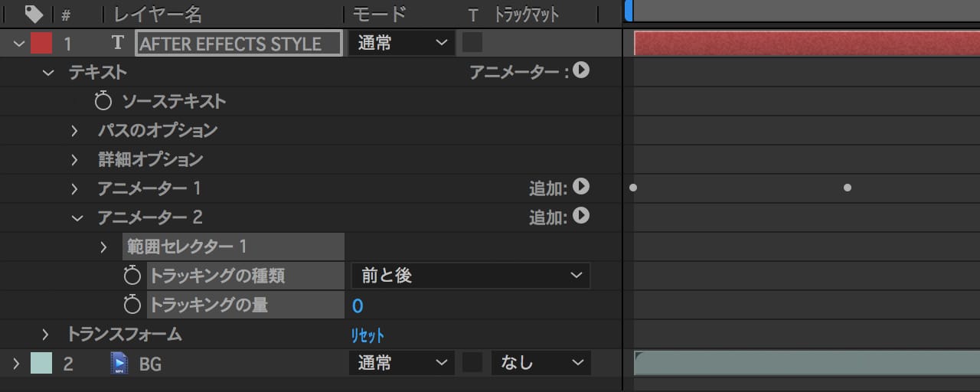Expand the パスのオプション group

75,131
